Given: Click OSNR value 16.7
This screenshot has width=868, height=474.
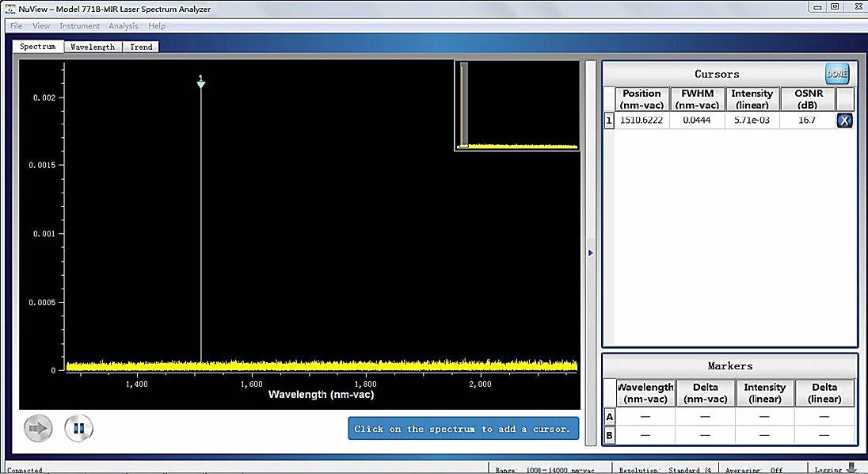Looking at the screenshot, I should pos(807,120).
